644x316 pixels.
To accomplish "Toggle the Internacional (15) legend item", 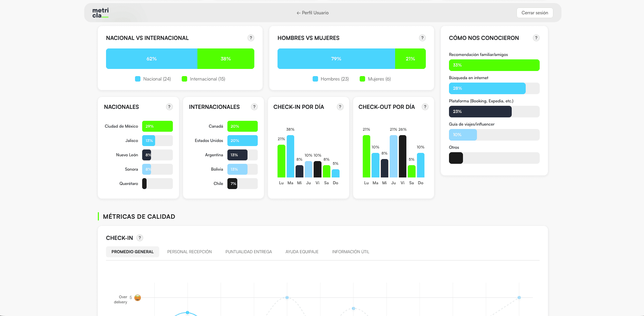I will pyautogui.click(x=204, y=79).
